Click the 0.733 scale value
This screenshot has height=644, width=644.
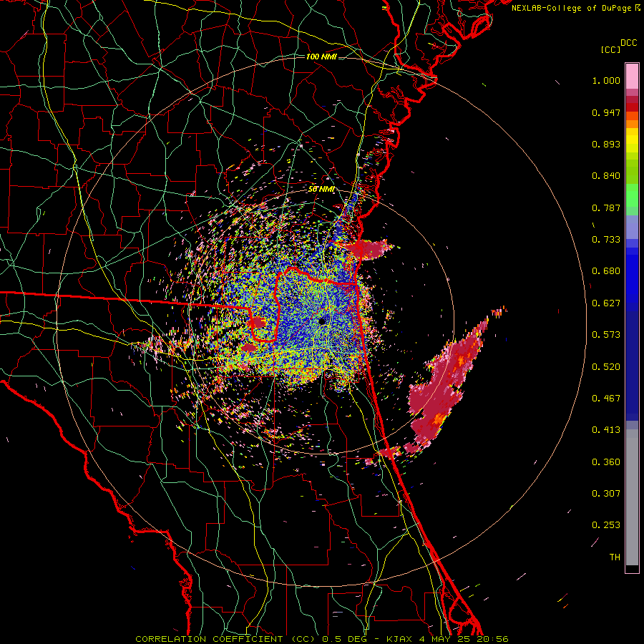pyautogui.click(x=606, y=240)
